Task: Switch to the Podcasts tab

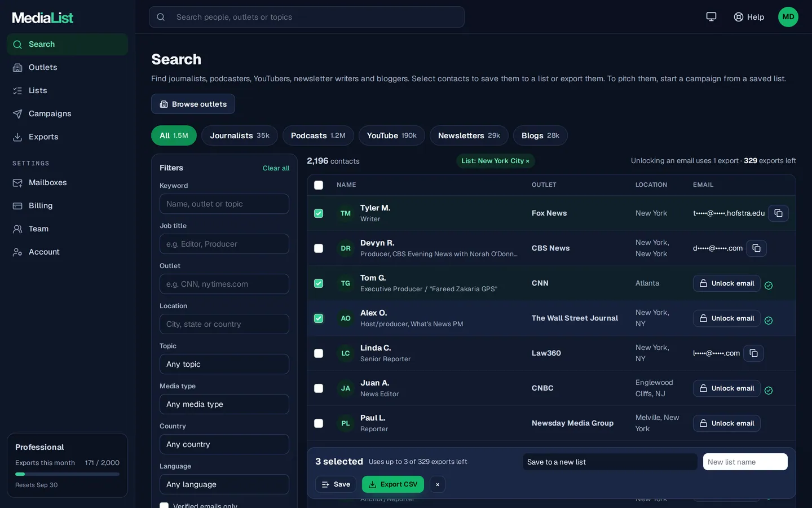Action: point(318,135)
